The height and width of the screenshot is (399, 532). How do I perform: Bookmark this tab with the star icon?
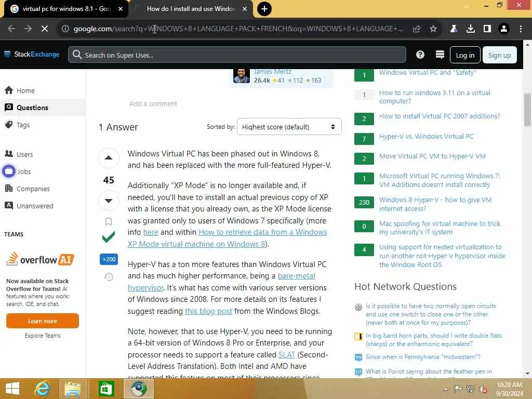433,29
